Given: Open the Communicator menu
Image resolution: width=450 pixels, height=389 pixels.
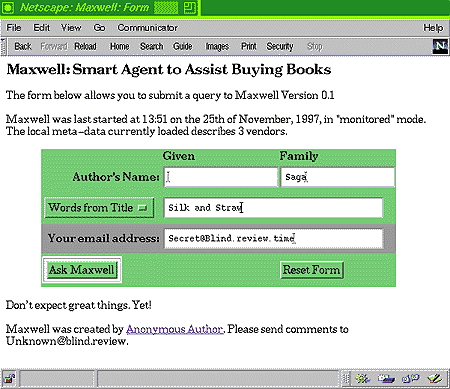Looking at the screenshot, I should pos(148,28).
